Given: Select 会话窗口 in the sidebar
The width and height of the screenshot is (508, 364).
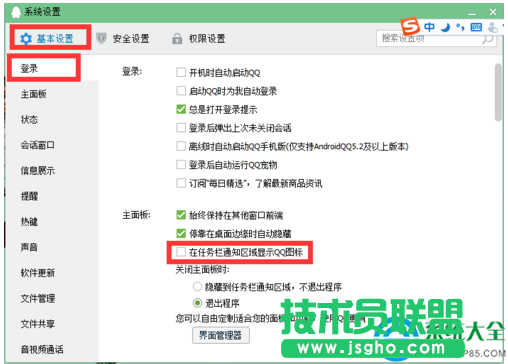Looking at the screenshot, I should coord(38,145).
